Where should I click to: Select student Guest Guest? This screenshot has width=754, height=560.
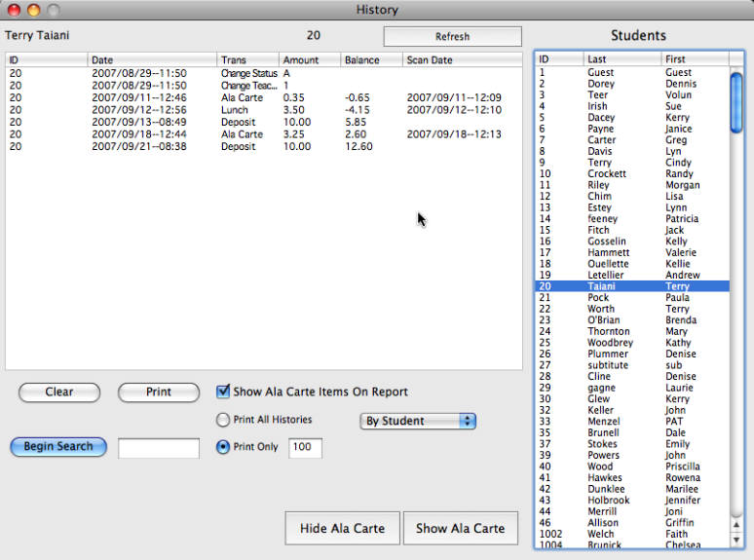[x=632, y=72]
